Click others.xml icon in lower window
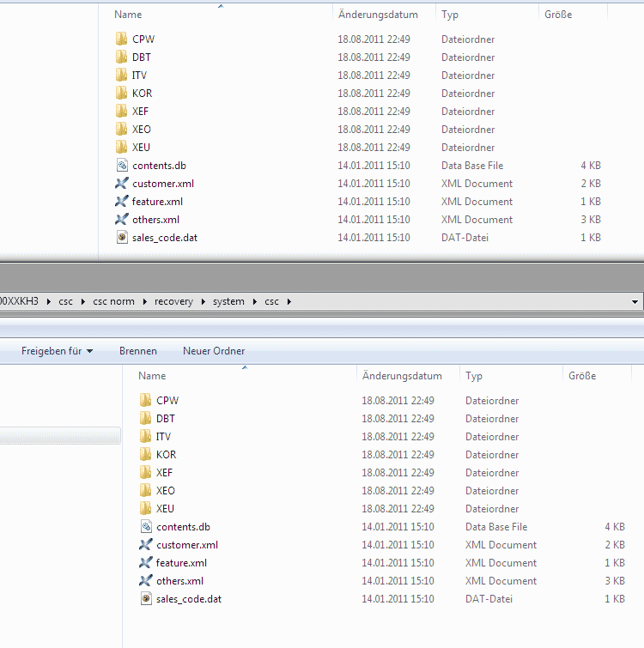 tap(145, 581)
